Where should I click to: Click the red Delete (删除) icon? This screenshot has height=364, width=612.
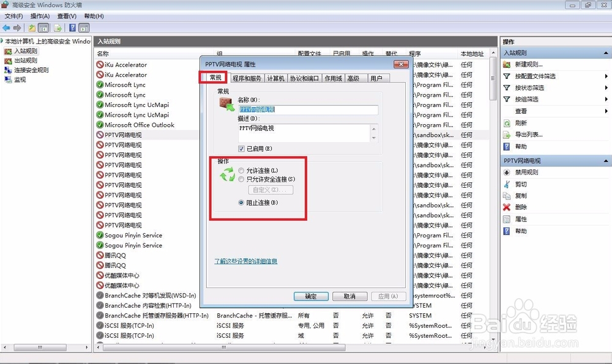pyautogui.click(x=507, y=207)
